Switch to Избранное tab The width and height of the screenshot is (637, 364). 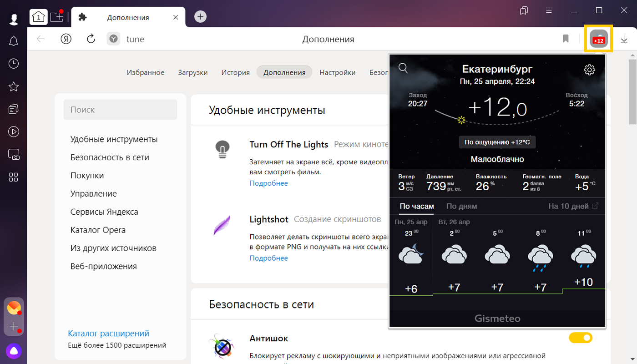coord(146,72)
